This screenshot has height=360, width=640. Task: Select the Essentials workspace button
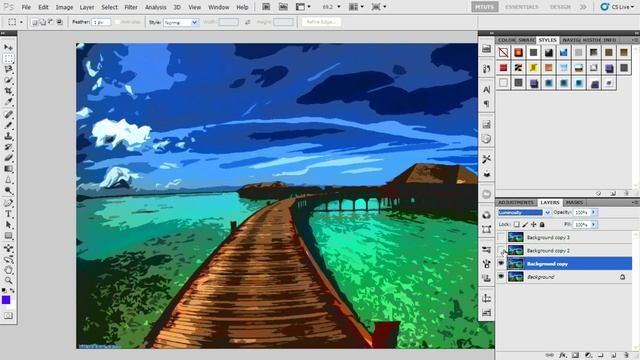(522, 7)
